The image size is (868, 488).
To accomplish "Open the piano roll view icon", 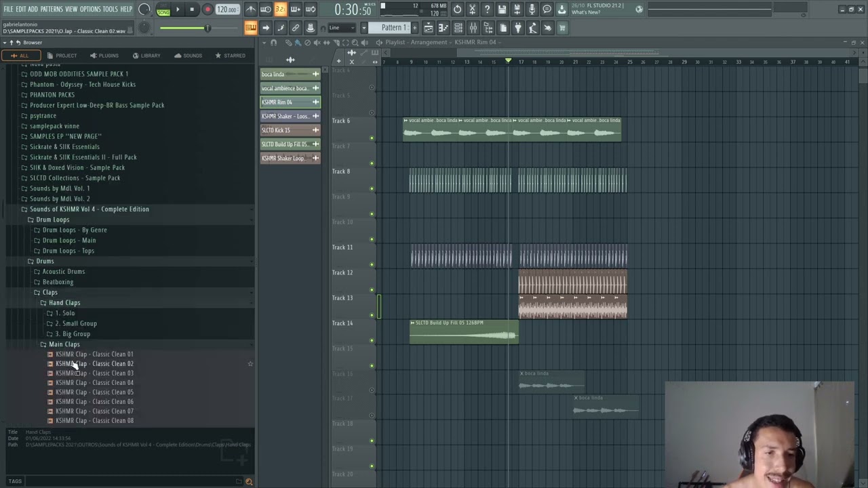I will pos(443,28).
